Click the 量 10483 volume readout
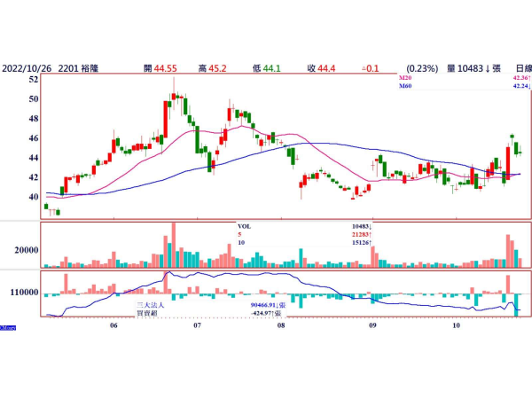 (x=473, y=68)
